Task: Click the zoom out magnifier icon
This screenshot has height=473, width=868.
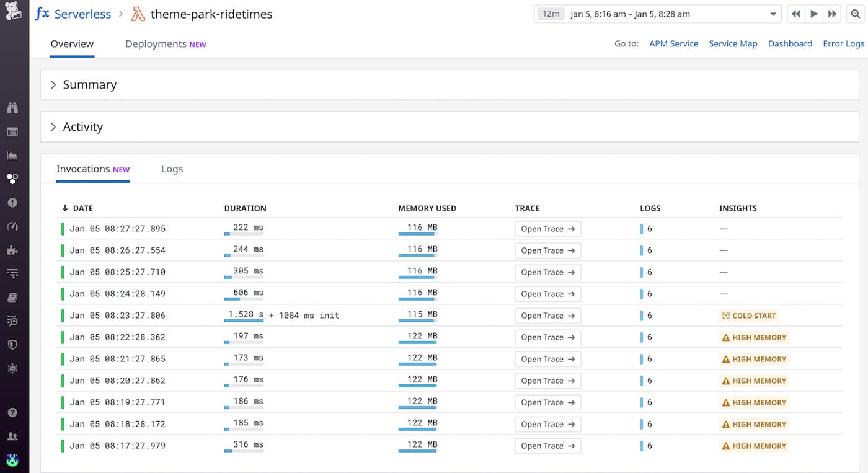Action: pos(854,14)
